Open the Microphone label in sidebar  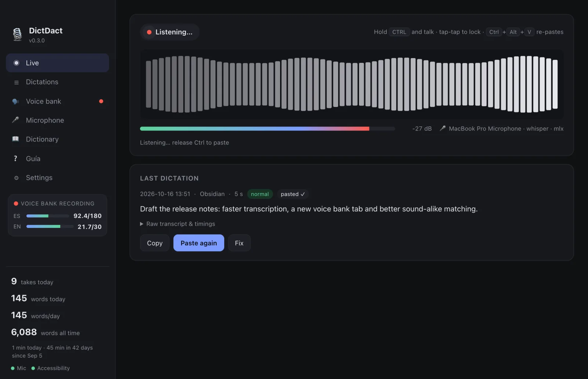coord(45,120)
